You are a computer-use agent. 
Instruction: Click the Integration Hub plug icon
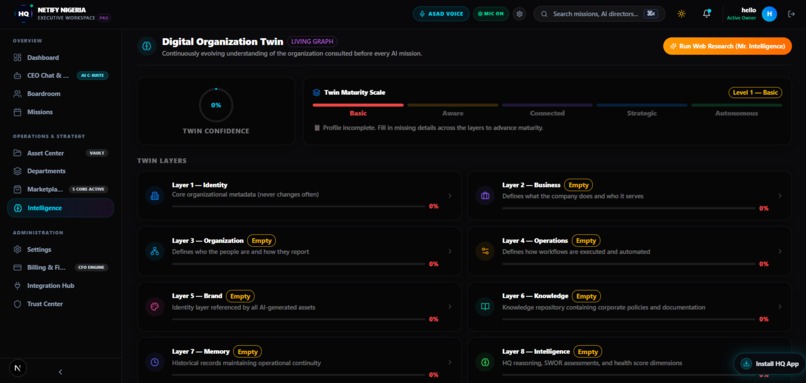(x=17, y=285)
